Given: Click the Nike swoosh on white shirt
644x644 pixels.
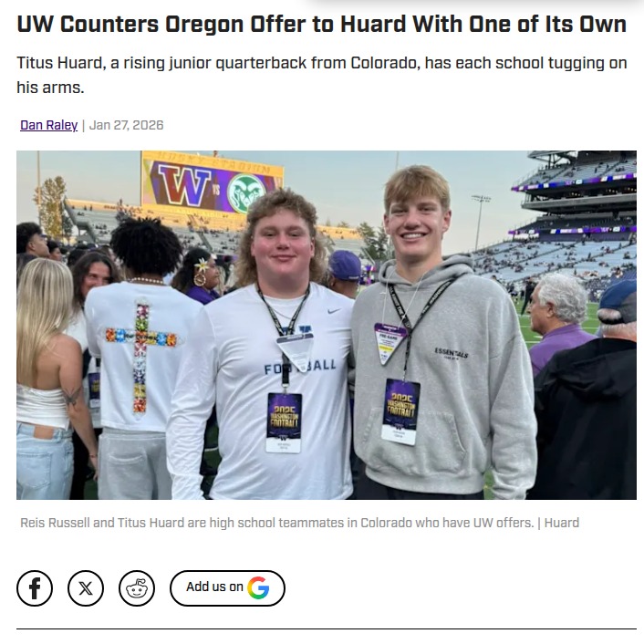Looking at the screenshot, I should tap(334, 311).
